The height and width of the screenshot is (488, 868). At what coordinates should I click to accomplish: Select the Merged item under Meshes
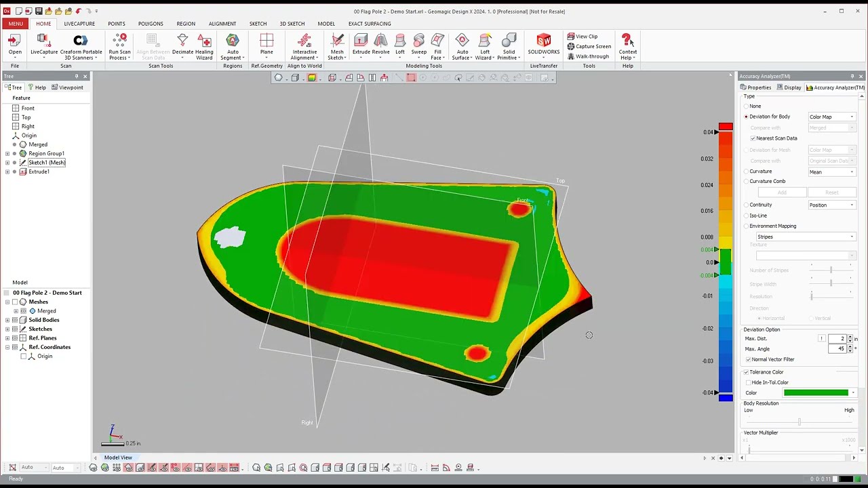click(x=46, y=311)
